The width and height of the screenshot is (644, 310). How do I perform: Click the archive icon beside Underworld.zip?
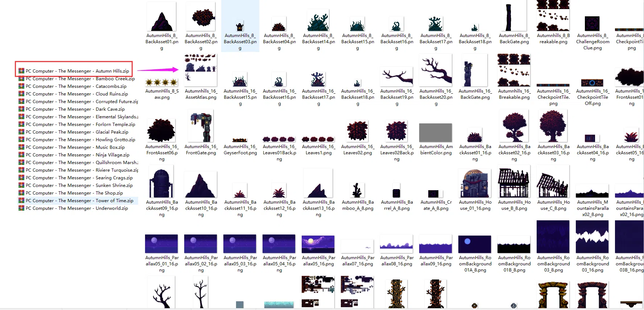pyautogui.click(x=21, y=208)
